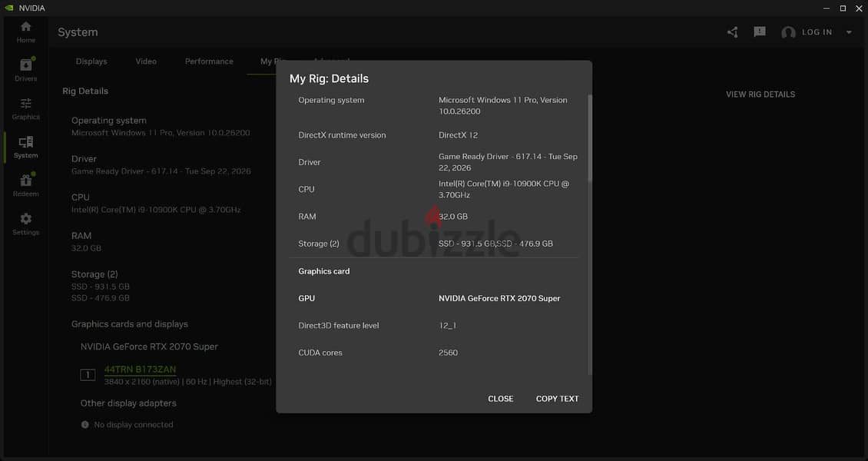Click the user account avatar icon

pos(788,32)
